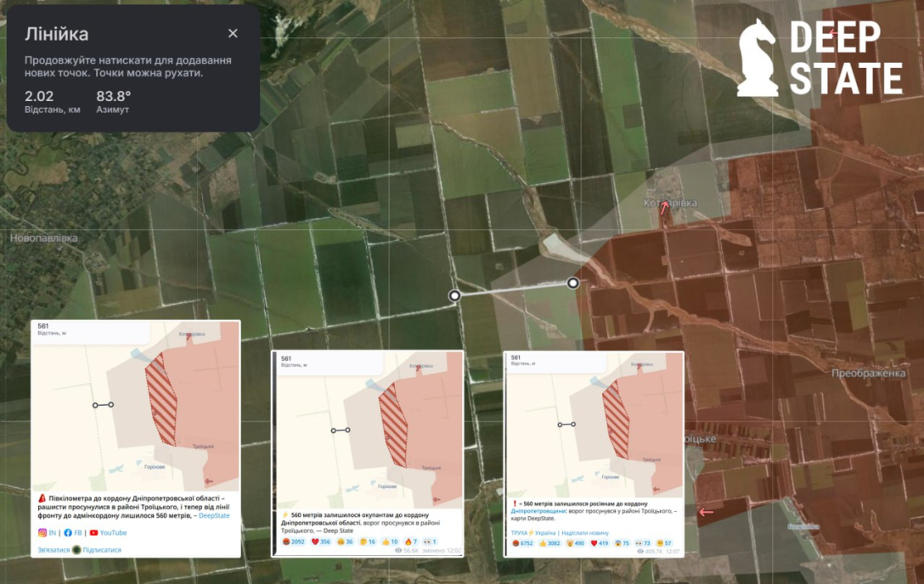The width and height of the screenshot is (924, 584).
Task: Click red attack arrow near Комарівка
Action: pyautogui.click(x=664, y=206)
